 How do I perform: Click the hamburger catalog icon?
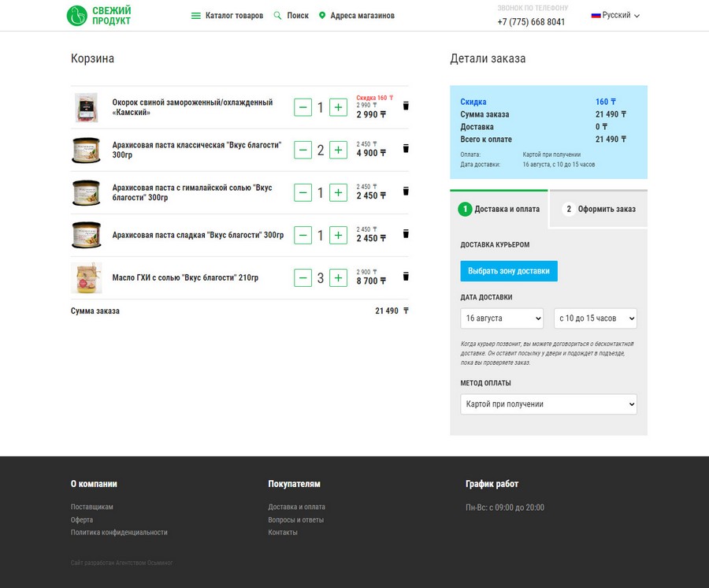click(x=196, y=16)
